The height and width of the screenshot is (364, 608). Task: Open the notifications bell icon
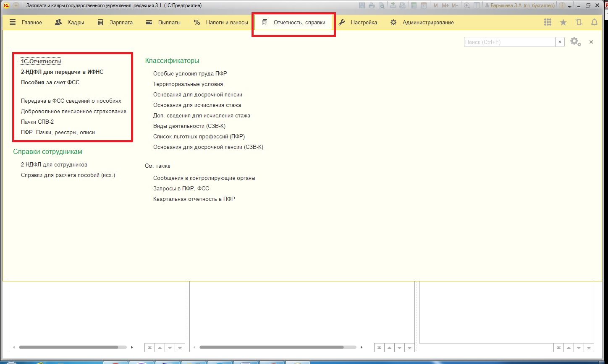pyautogui.click(x=594, y=23)
